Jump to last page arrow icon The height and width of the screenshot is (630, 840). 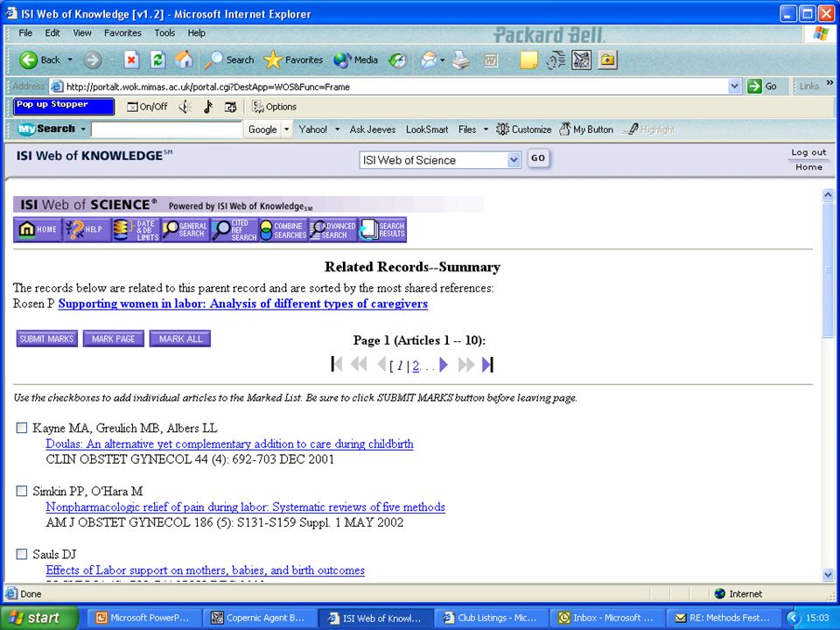tap(487, 364)
